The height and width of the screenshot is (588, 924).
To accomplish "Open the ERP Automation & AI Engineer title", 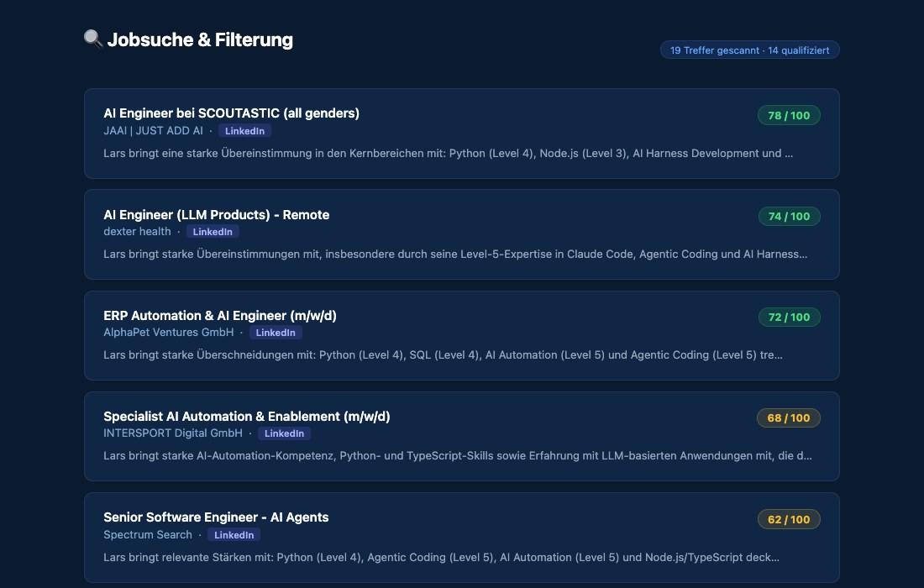I will pos(220,316).
